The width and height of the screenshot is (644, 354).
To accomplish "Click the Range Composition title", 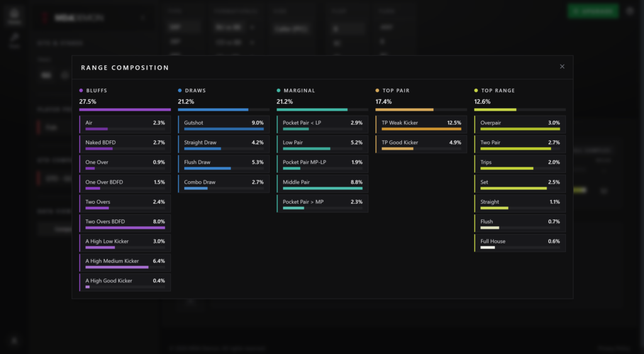I will click(x=125, y=68).
